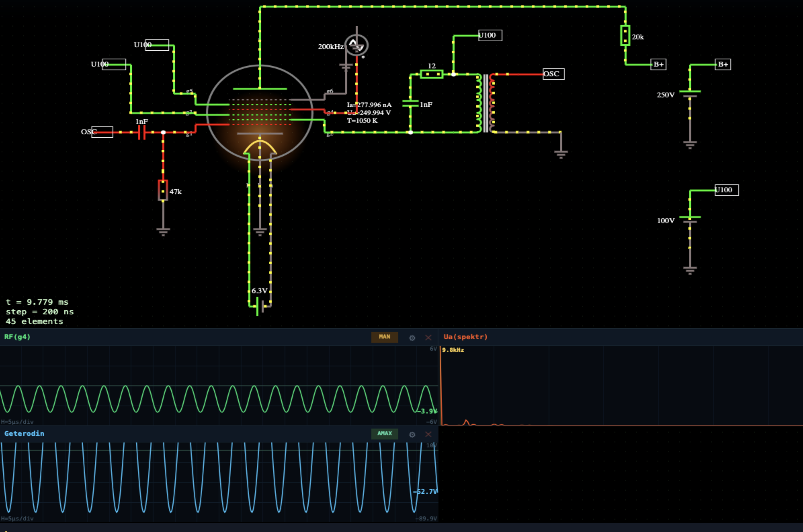Click the Ua(spektr) spectrum title
The width and height of the screenshot is (803, 532).
[465, 337]
